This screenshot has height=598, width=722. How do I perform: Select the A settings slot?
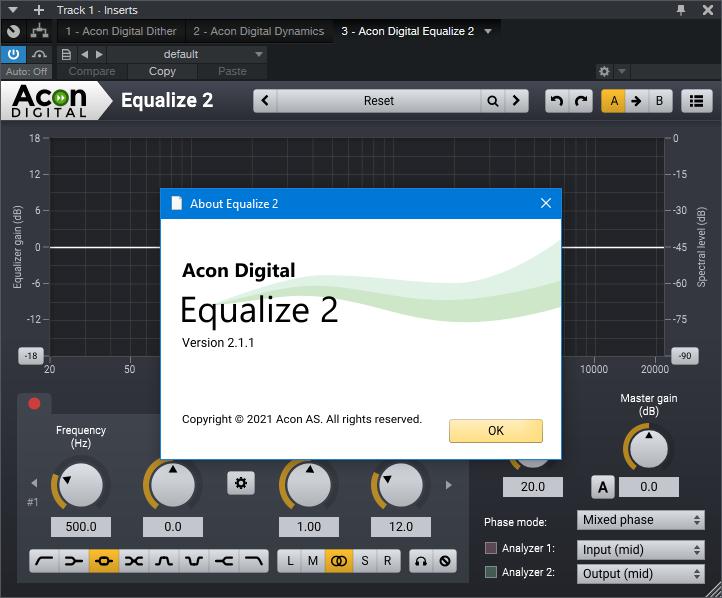coord(613,101)
